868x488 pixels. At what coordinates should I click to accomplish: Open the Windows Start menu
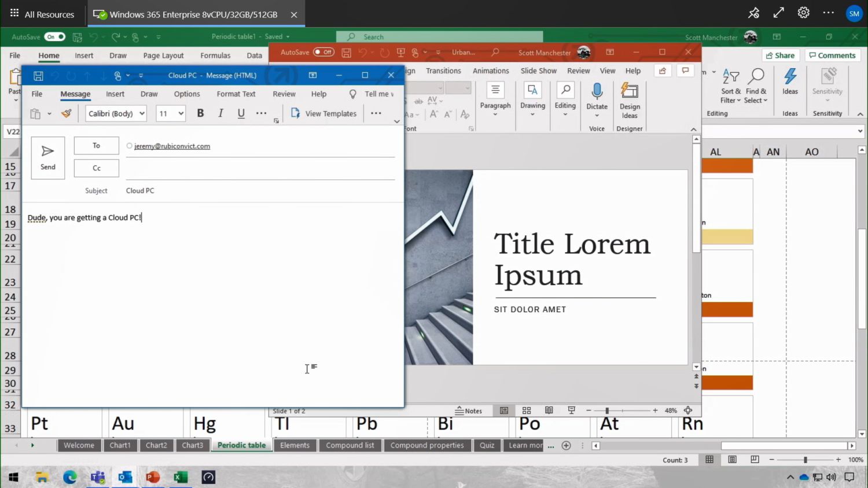[13, 478]
